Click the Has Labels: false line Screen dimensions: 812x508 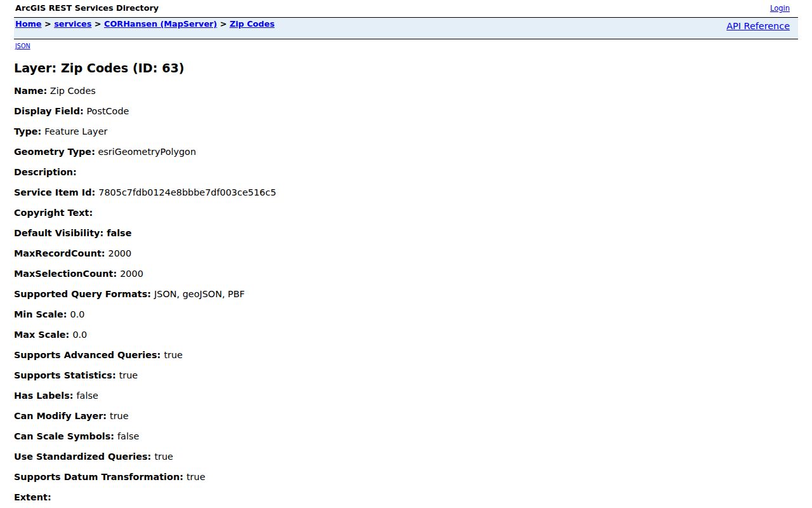(56, 396)
